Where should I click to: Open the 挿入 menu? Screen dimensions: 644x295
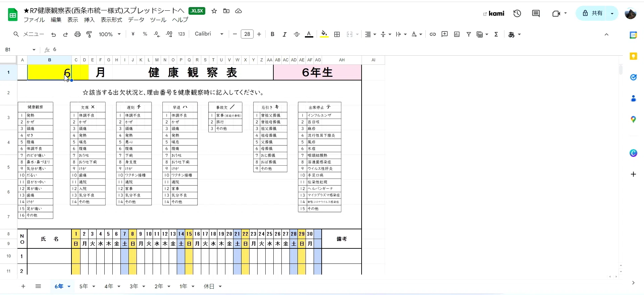click(89, 20)
